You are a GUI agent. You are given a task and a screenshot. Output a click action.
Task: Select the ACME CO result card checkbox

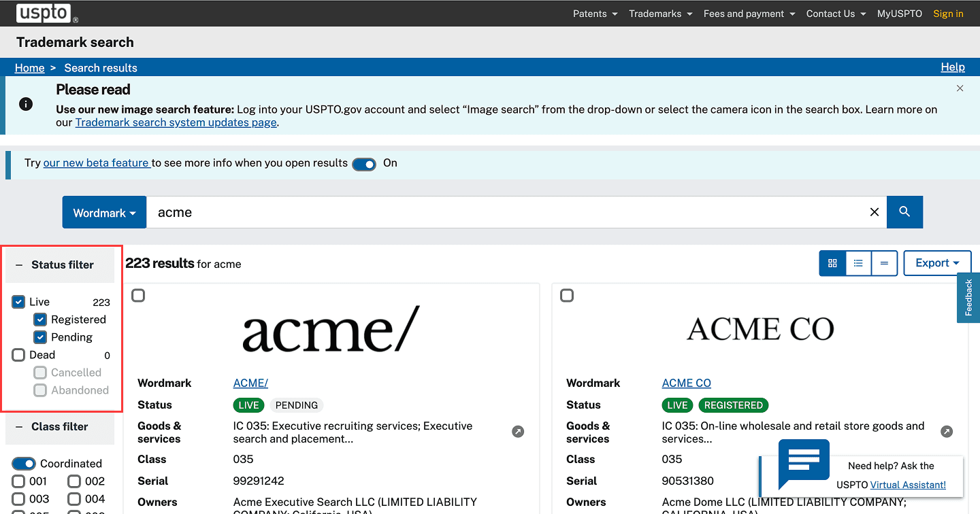(x=567, y=296)
